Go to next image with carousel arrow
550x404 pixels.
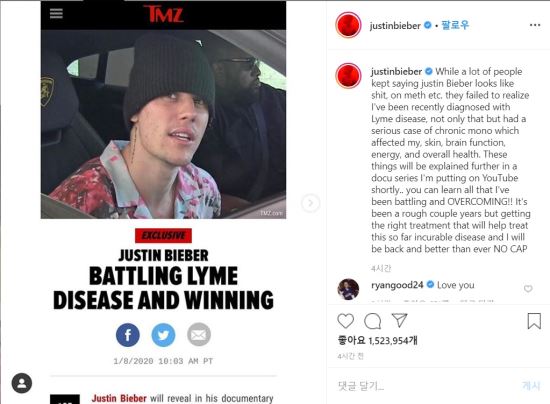coord(310,203)
